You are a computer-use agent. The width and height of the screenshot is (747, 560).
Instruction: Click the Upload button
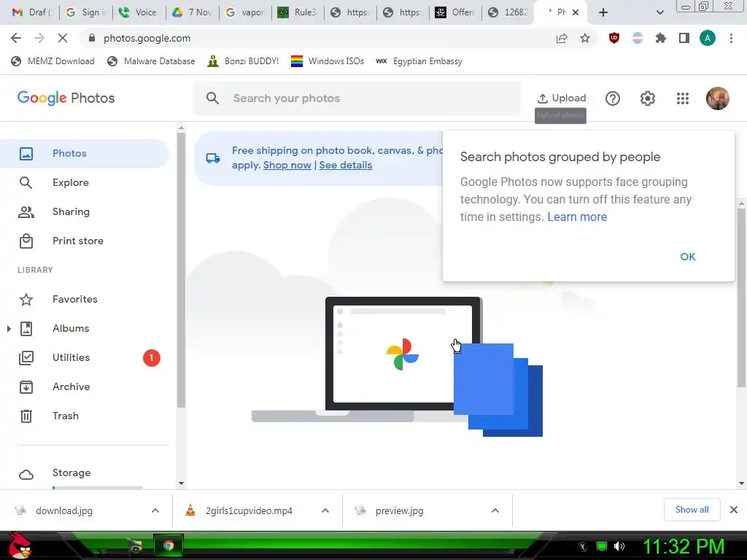561,98
